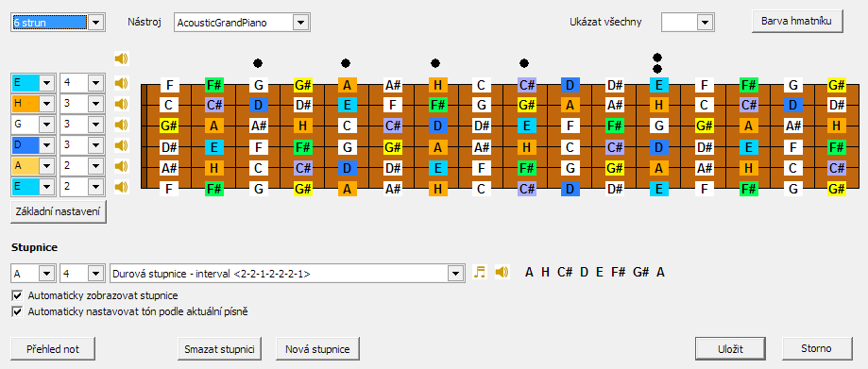The image size is (868, 369).
Task: Save with the Uložit button
Action: coord(731,348)
